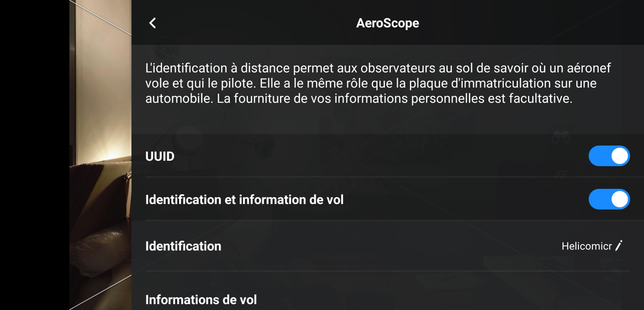Click the camera preview beside the panel

click(x=100, y=155)
